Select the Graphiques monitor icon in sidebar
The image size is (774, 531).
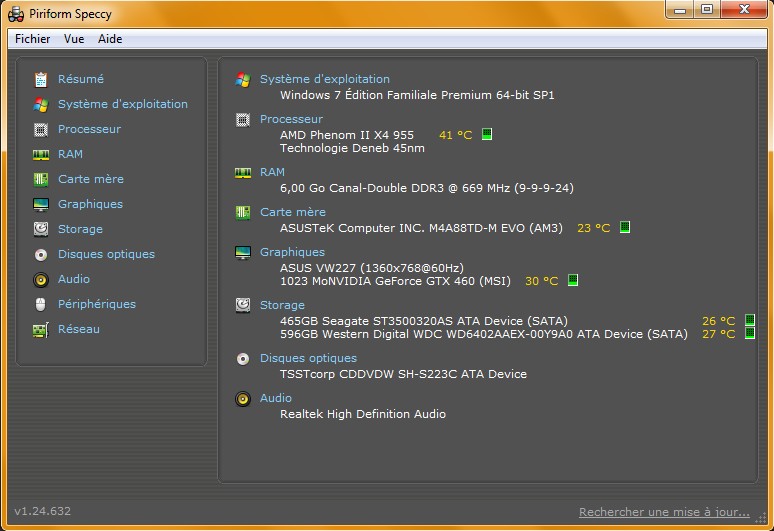tap(41, 204)
